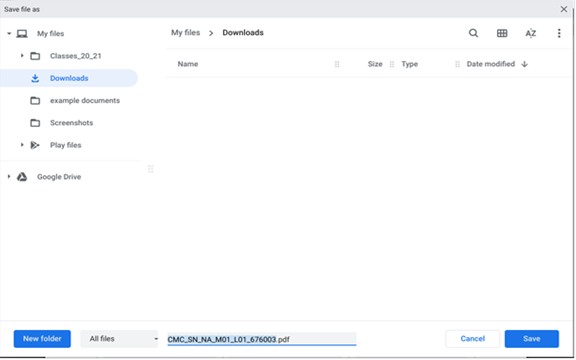This screenshot has height=360, width=576.
Task: Click My files label in sidebar
Action: click(x=50, y=34)
